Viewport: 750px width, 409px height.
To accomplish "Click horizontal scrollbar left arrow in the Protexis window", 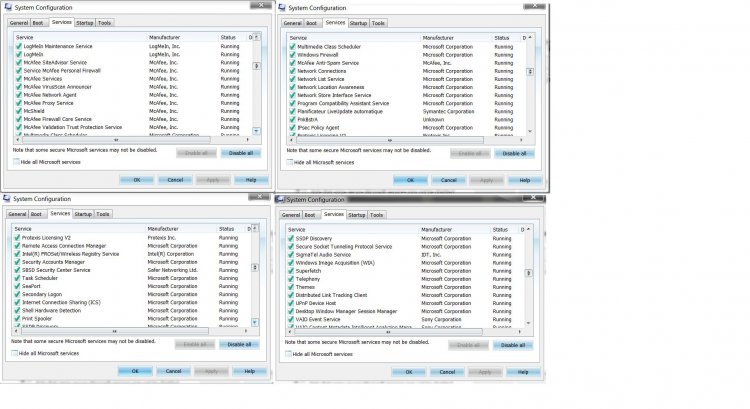I will point(16,331).
